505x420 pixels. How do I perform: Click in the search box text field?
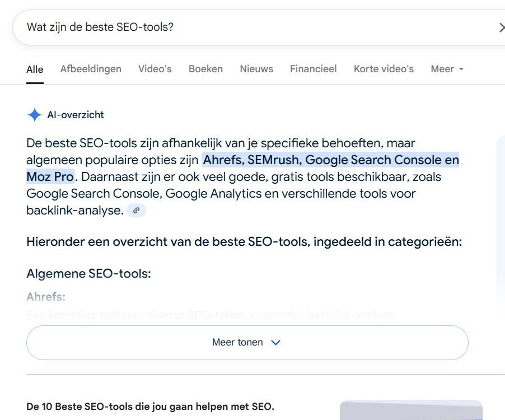point(254,27)
